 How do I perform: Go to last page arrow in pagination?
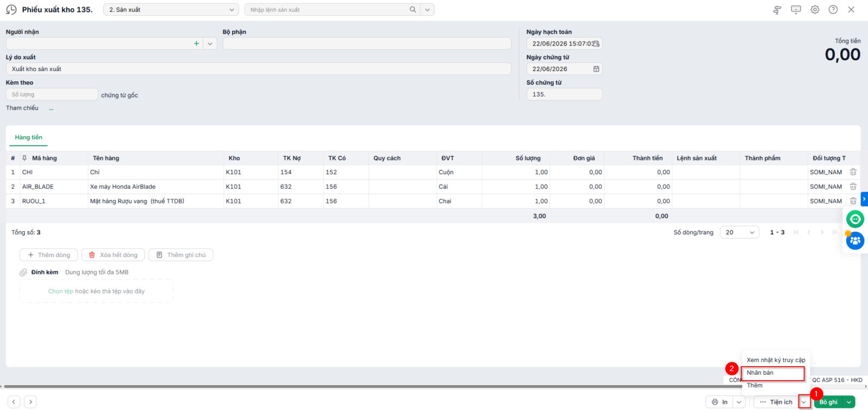coord(834,232)
